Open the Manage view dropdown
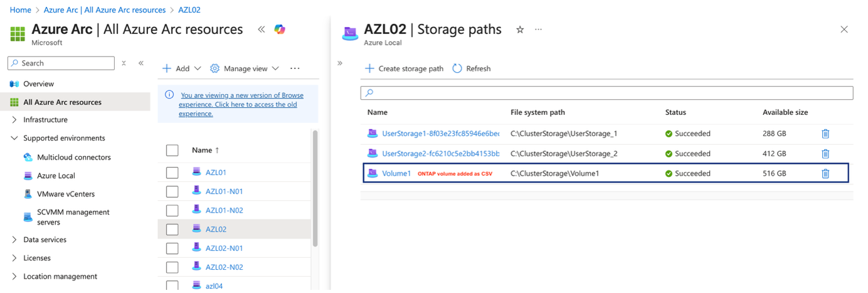 tap(245, 68)
